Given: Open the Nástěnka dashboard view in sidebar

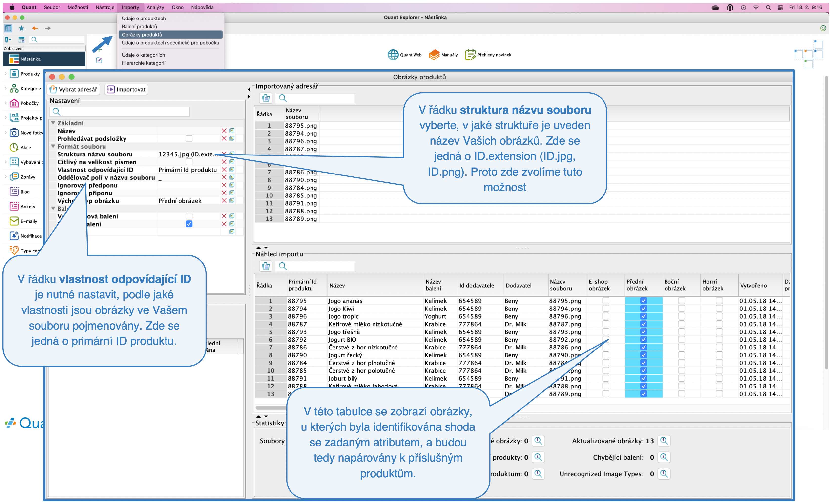Looking at the screenshot, I should 44,59.
